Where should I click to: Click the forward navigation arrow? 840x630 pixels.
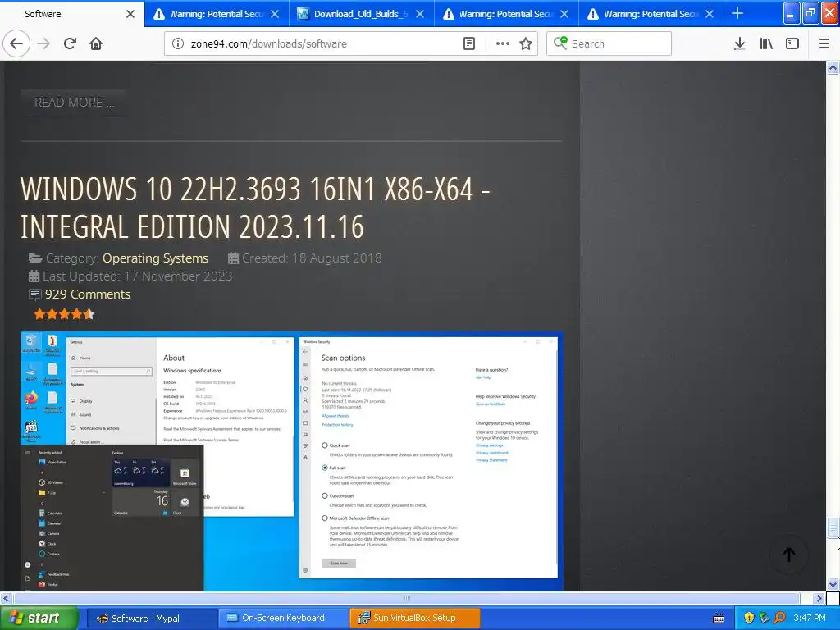pos(43,43)
